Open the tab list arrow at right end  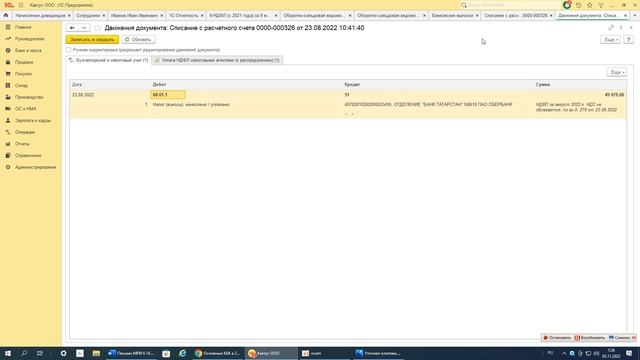pyautogui.click(x=634, y=16)
